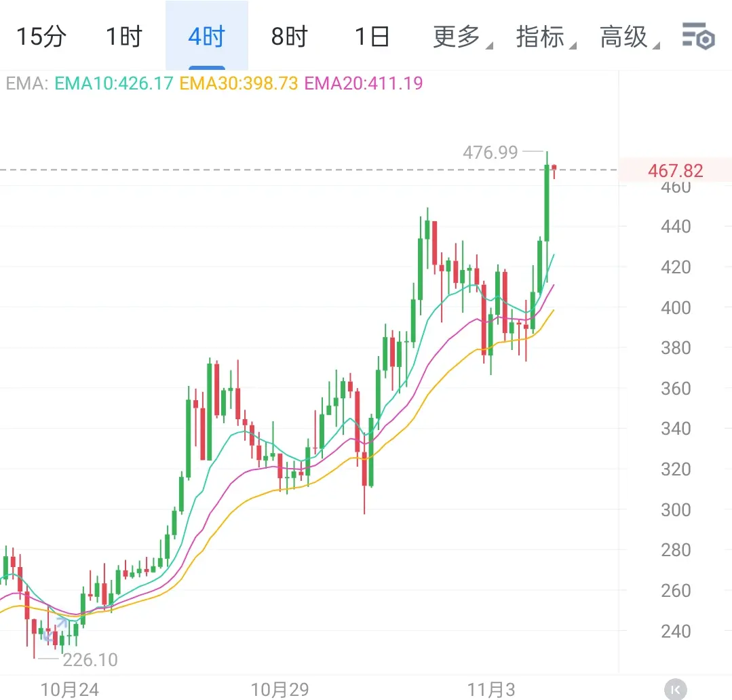The image size is (732, 700).
Task: Click the high marker 476.99
Action: [x=490, y=152]
